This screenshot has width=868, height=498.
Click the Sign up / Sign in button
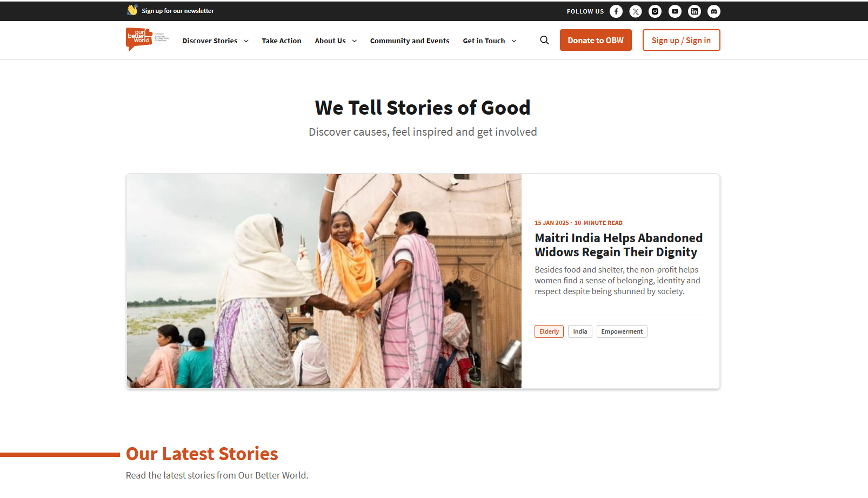[681, 40]
